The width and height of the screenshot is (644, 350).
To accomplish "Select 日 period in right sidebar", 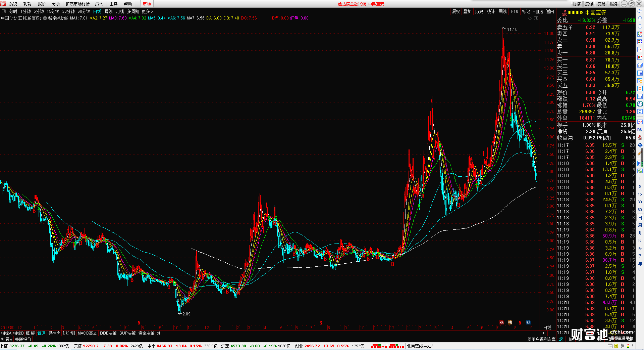I will (640, 218).
